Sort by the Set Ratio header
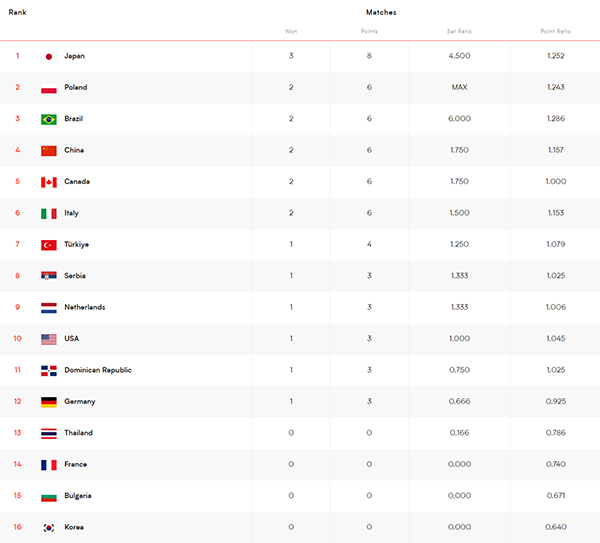 coord(459,31)
